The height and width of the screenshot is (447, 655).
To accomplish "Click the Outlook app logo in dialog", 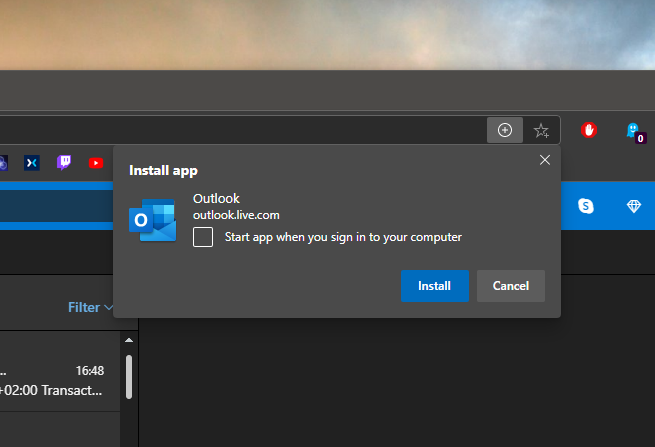I will pos(152,220).
